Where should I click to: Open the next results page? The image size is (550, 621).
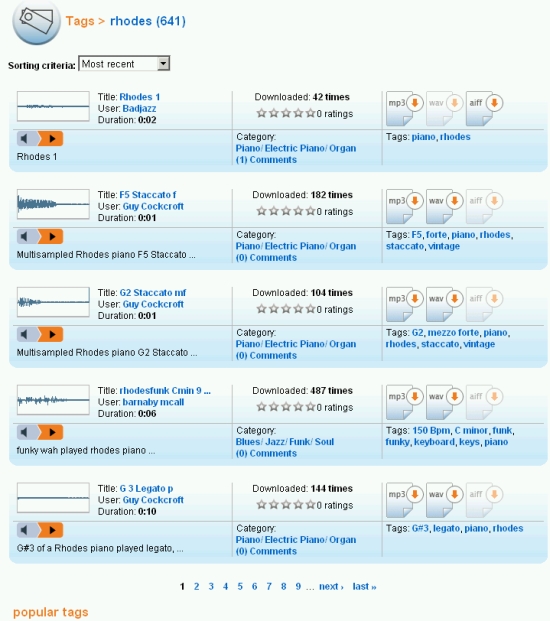331,587
